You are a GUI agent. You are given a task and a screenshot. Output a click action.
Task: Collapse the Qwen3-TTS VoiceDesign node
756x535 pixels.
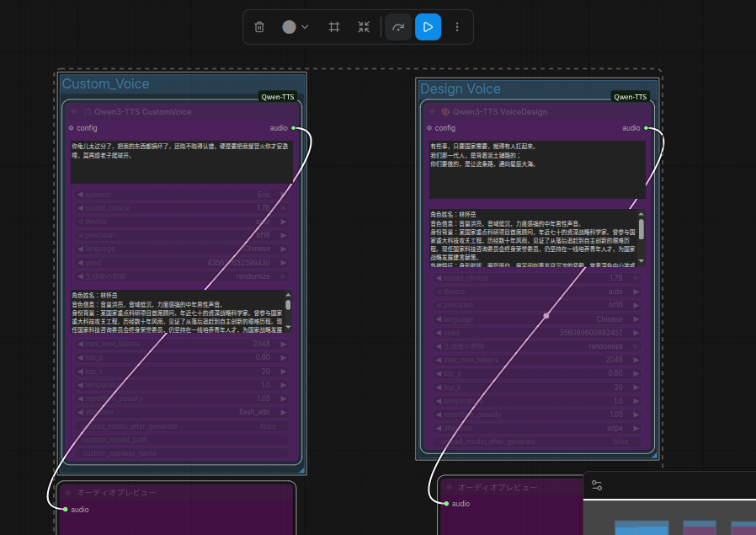click(x=434, y=111)
